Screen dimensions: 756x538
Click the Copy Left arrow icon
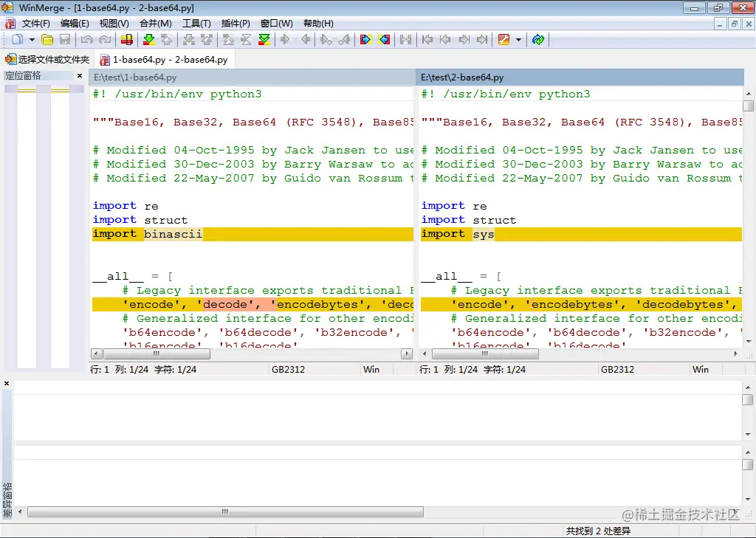pyautogui.click(x=305, y=40)
